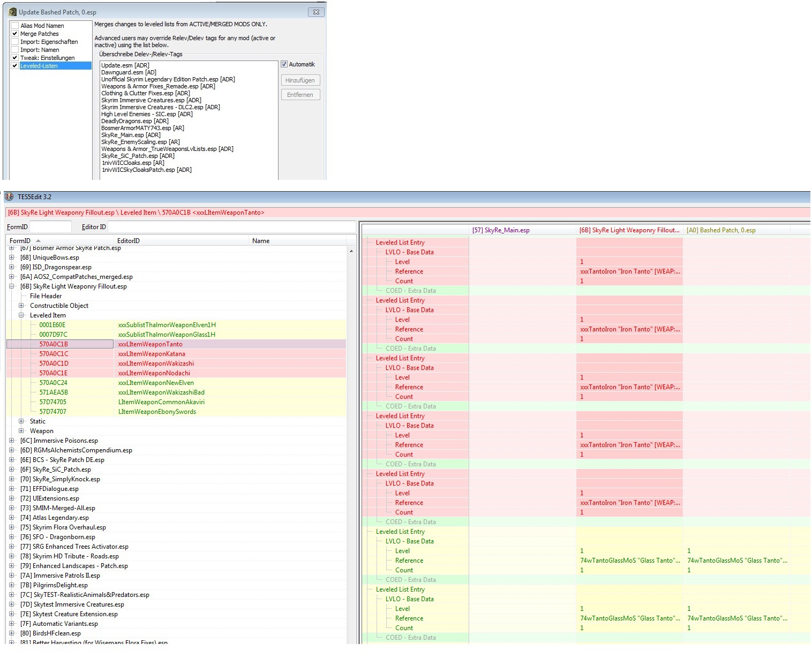
Task: Close the Update Bashed Patch dialog
Action: coord(316,12)
